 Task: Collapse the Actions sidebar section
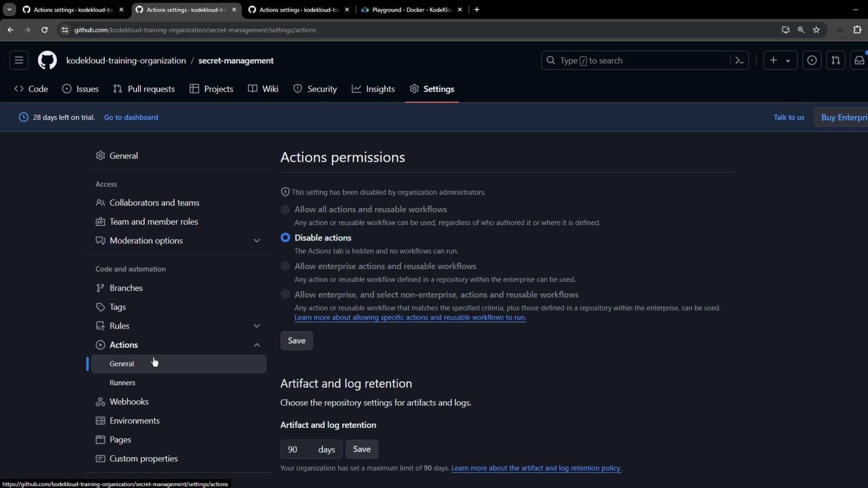pyautogui.click(x=257, y=345)
